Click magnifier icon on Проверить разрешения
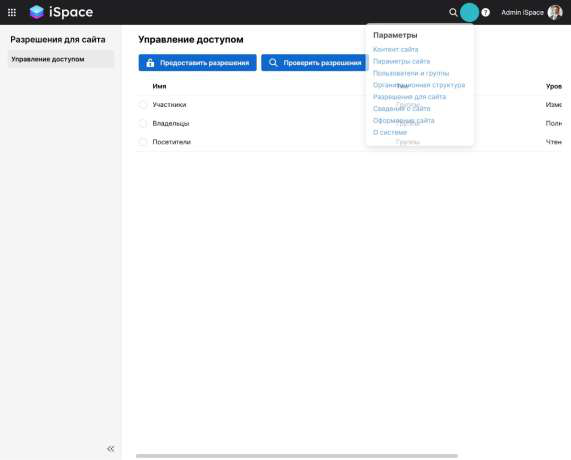This screenshot has width=571, height=460. pyautogui.click(x=273, y=63)
